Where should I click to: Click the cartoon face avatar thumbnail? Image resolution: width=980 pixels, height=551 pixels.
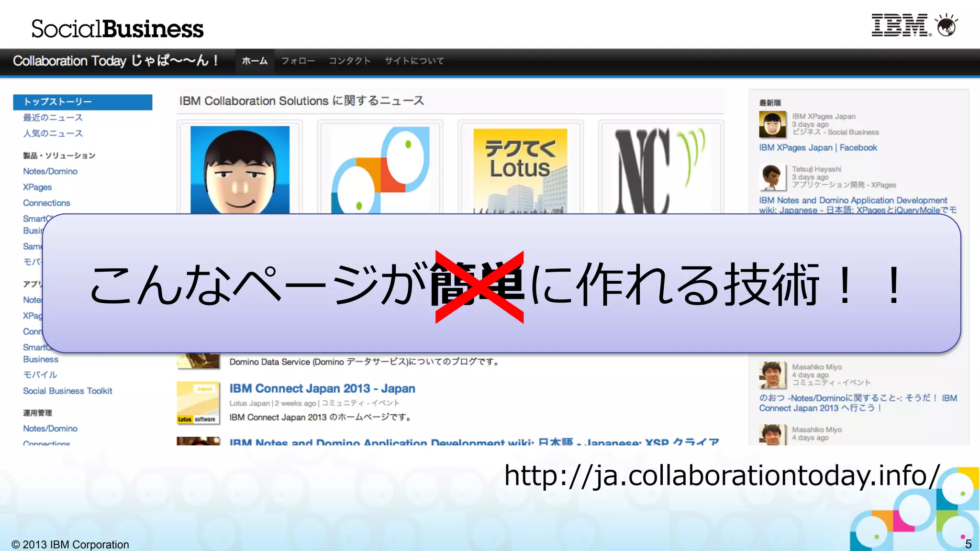pyautogui.click(x=240, y=170)
